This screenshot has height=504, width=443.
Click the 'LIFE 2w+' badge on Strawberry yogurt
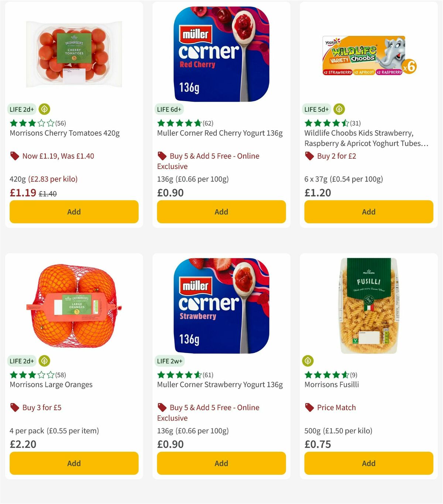pos(169,361)
